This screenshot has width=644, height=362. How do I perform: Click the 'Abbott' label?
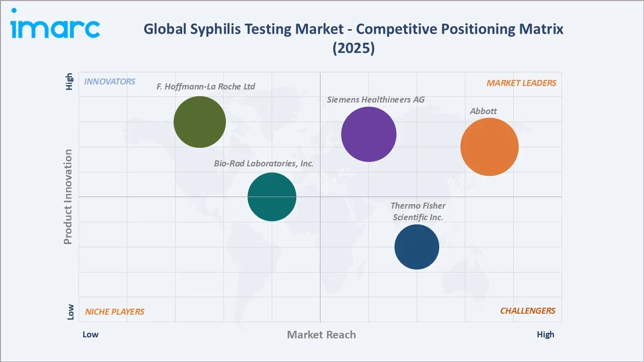484,111
